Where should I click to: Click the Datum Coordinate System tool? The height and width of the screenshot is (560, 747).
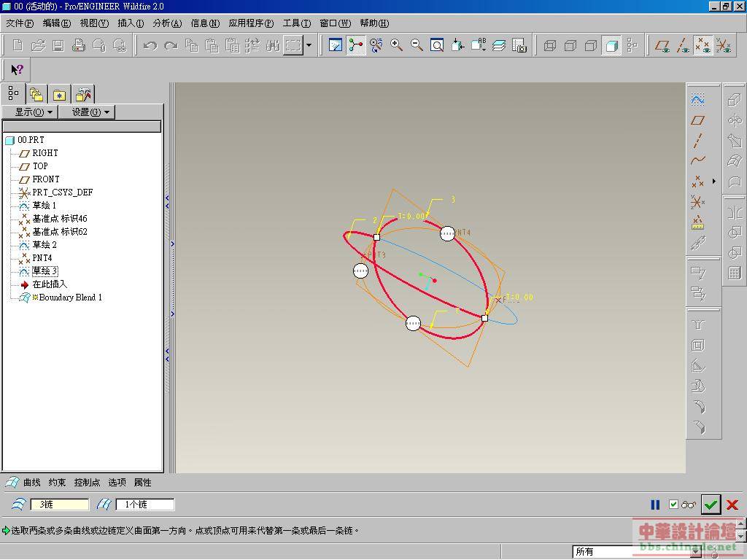698,202
